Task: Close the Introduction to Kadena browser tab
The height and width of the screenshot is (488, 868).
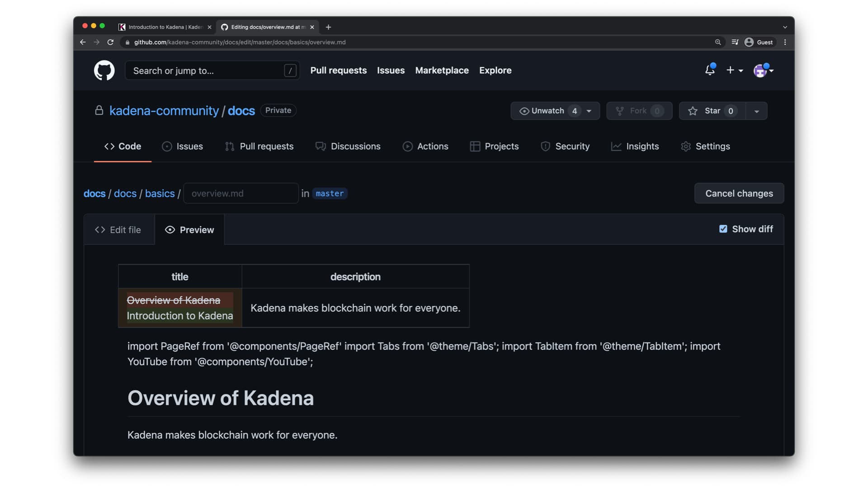Action: [209, 27]
